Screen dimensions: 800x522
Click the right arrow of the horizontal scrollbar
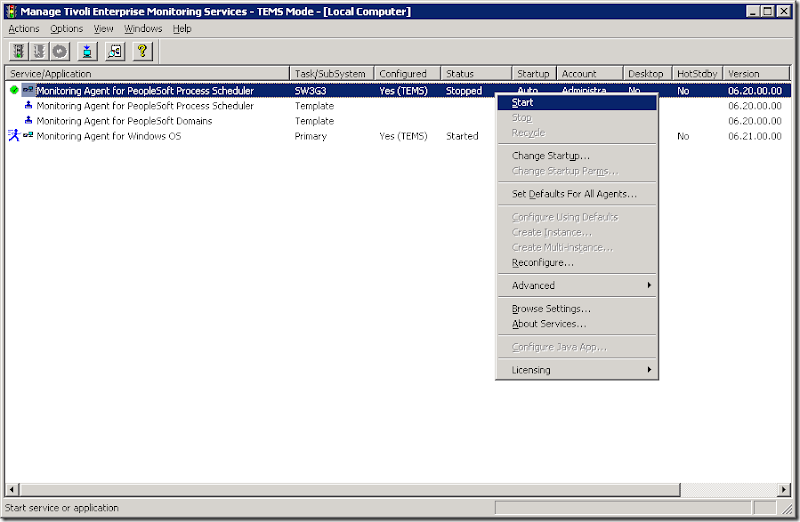(784, 490)
